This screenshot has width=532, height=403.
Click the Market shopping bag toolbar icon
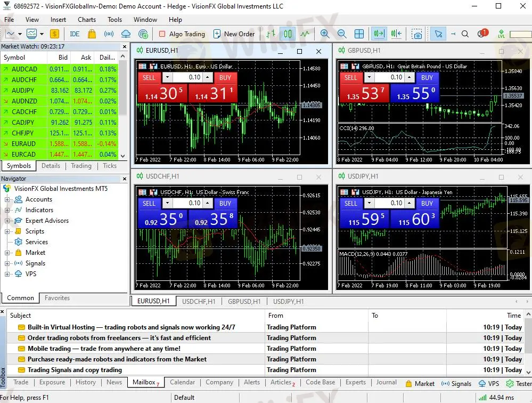click(91, 34)
